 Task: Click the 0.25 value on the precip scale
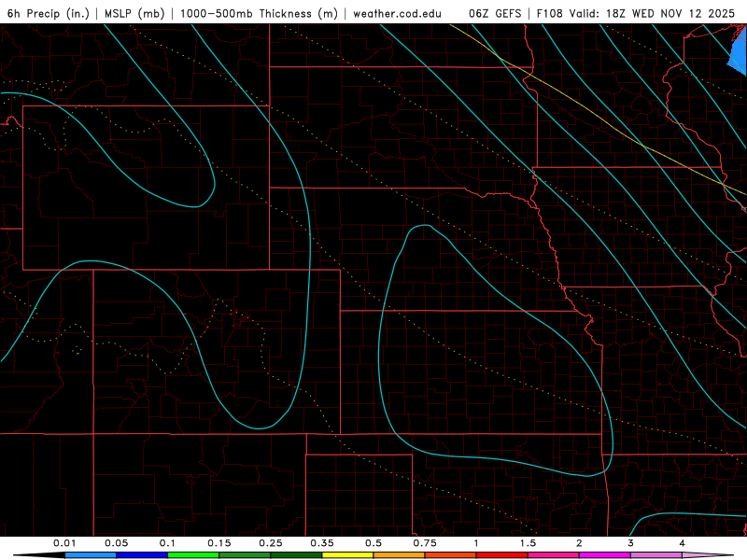click(x=271, y=543)
